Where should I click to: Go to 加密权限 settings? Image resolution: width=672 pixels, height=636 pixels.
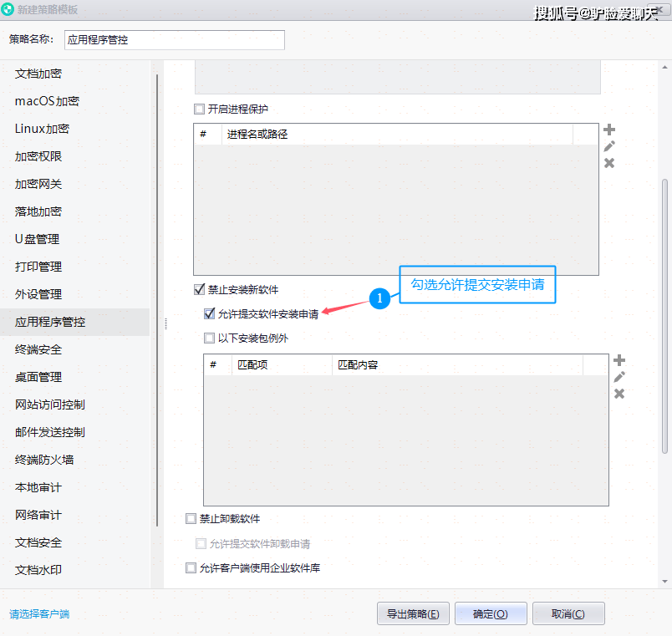pos(75,156)
